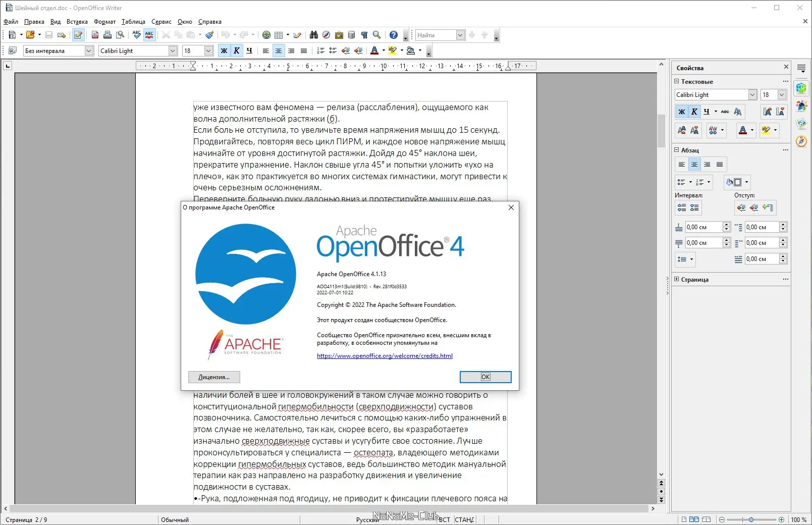This screenshot has height=525, width=812.
Task: Open the sidebar line spacing dropdown
Action: (x=685, y=259)
